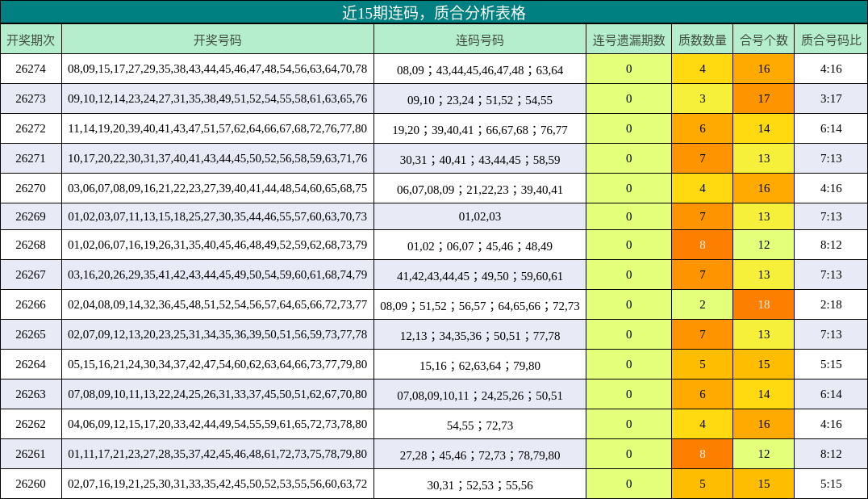Select period number 26267
868x499 pixels.
(31, 275)
